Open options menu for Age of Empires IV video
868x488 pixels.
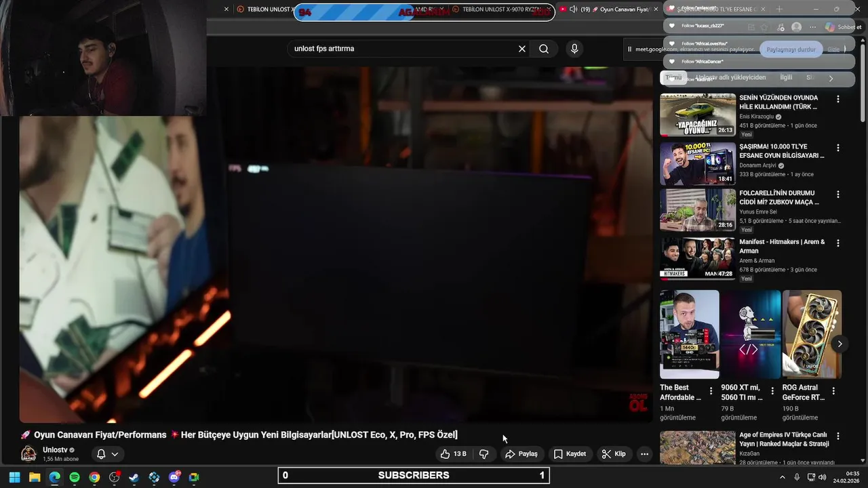coord(838,436)
